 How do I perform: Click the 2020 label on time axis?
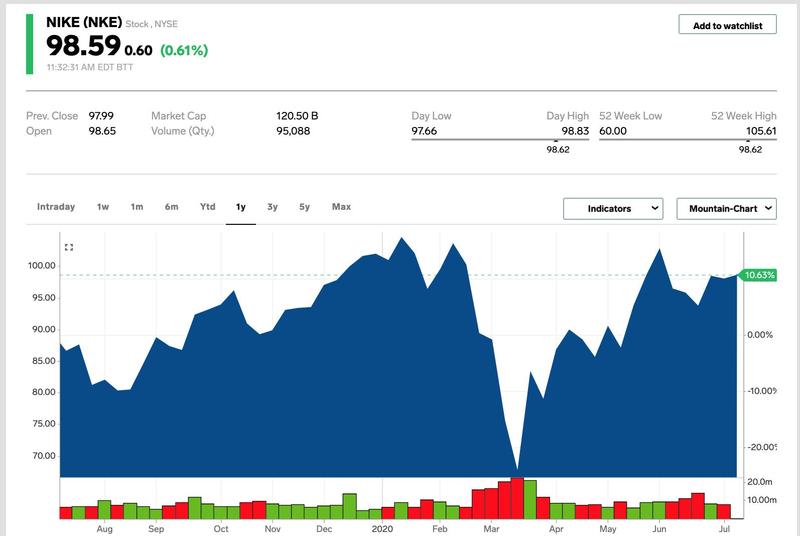382,529
